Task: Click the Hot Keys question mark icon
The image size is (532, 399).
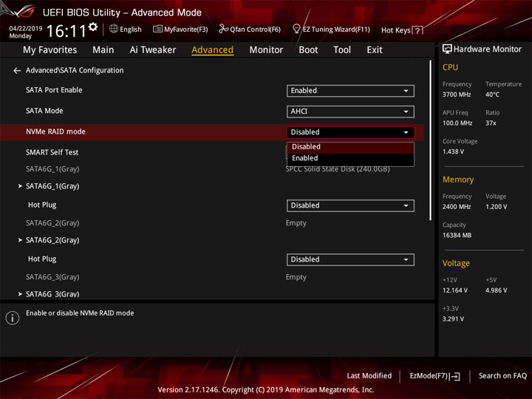Action: (x=417, y=30)
